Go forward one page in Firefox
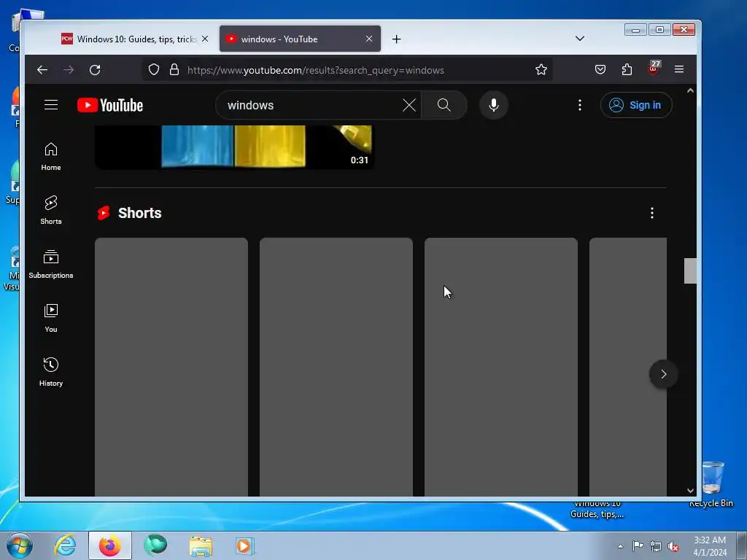747x560 pixels. pyautogui.click(x=69, y=70)
